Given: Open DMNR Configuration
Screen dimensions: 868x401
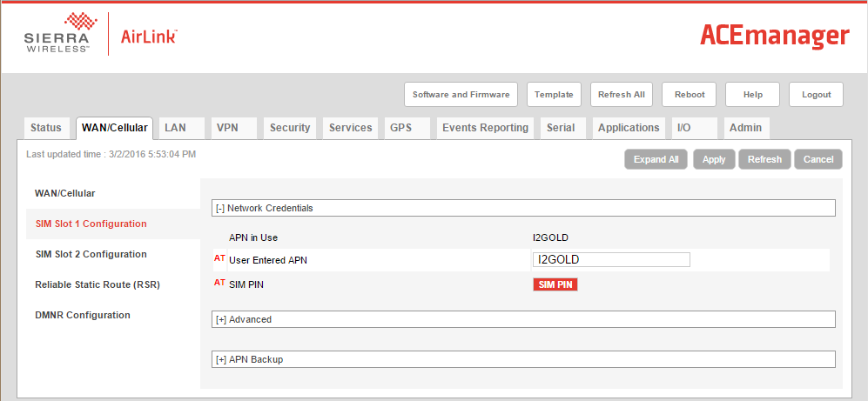Looking at the screenshot, I should pos(83,315).
